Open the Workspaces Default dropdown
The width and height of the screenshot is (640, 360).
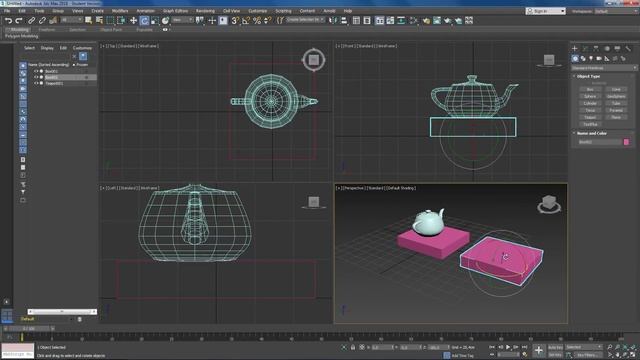pos(616,11)
